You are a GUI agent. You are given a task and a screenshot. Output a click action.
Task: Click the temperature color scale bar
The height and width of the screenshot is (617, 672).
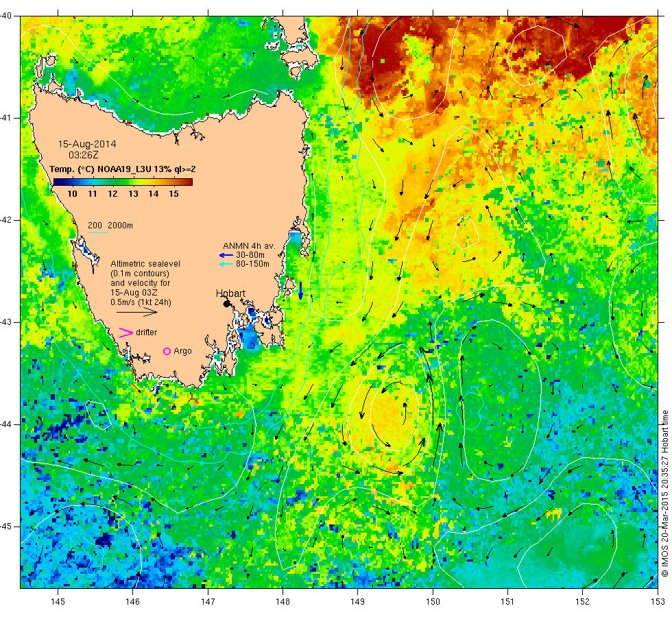[122, 182]
